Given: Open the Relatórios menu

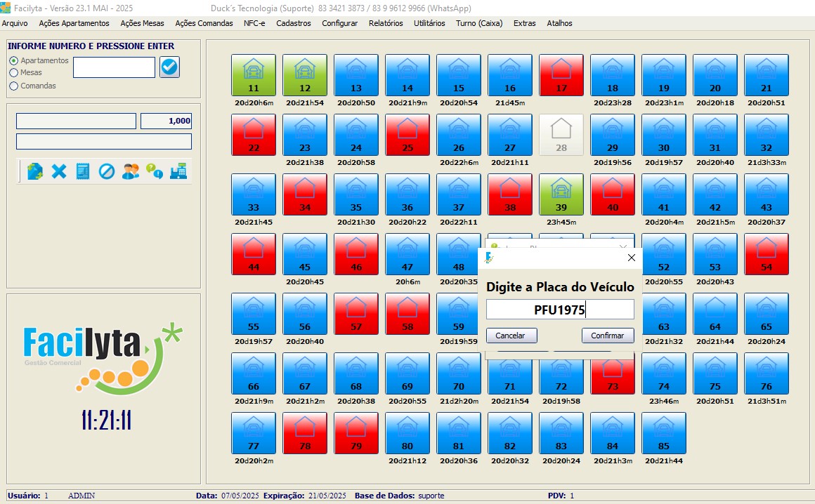Looking at the screenshot, I should pyautogui.click(x=386, y=23).
